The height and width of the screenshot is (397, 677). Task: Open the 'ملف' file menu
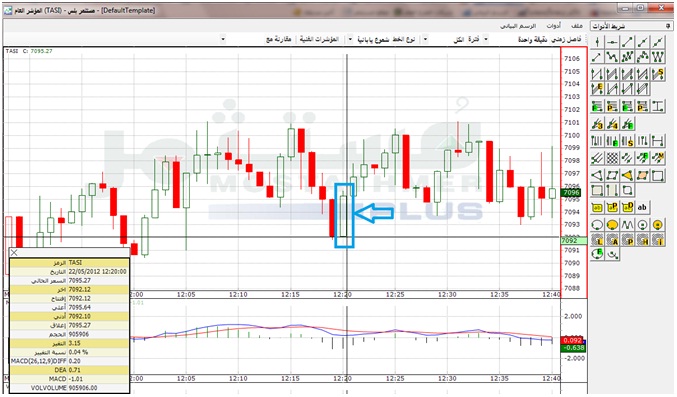(x=577, y=26)
